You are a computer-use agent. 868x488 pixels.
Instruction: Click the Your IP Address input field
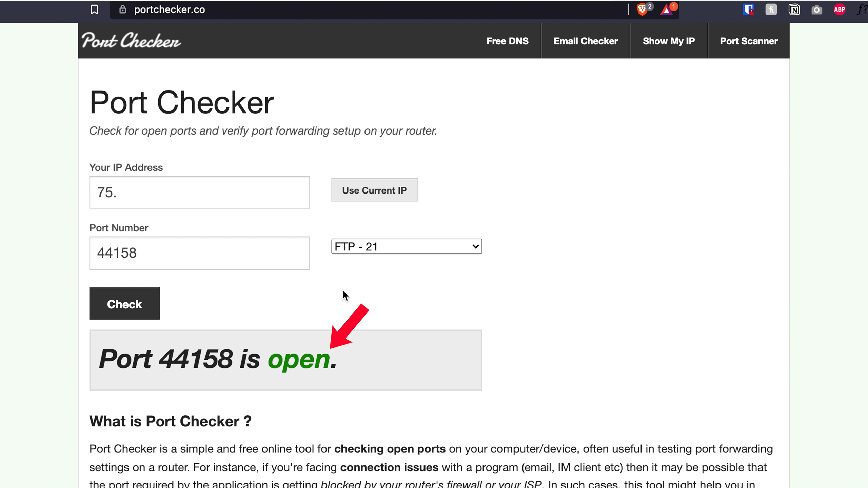click(x=200, y=192)
